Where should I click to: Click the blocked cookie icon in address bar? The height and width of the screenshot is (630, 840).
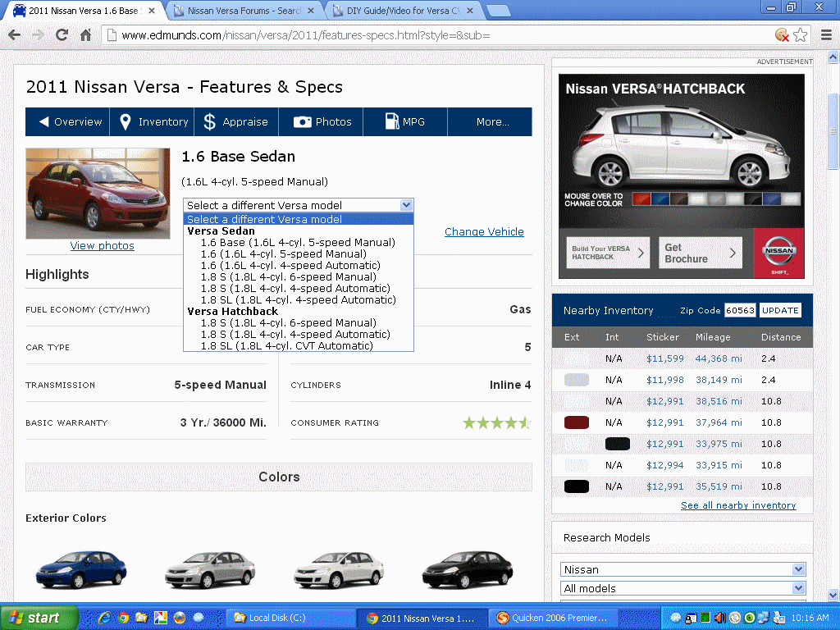(782, 35)
